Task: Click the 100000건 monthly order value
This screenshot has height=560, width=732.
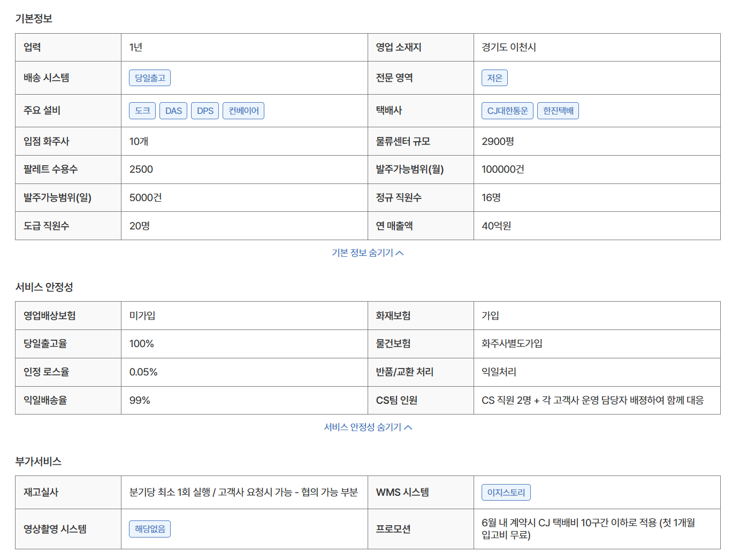Action: point(503,170)
